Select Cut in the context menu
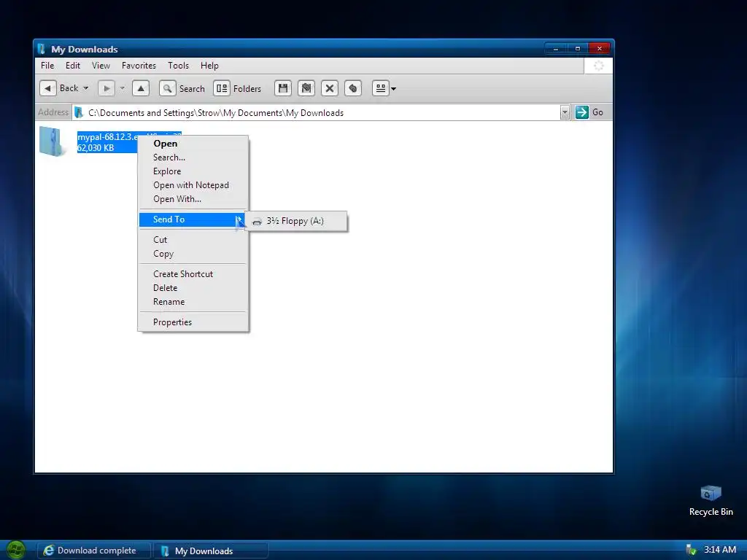 click(193, 239)
